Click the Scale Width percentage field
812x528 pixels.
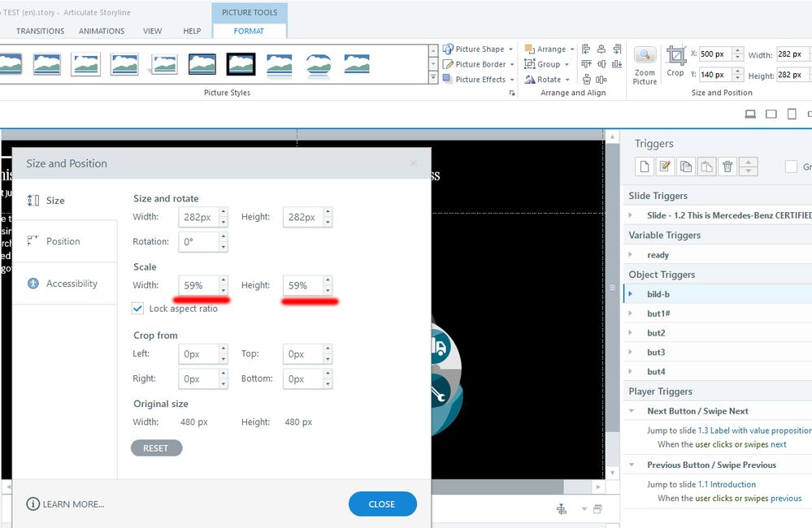click(x=197, y=286)
